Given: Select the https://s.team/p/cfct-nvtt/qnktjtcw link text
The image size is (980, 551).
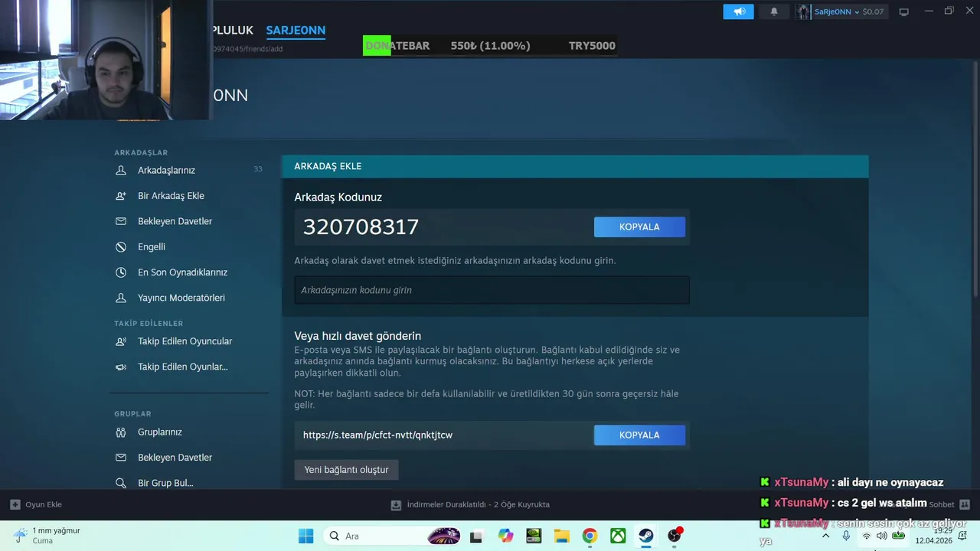Looking at the screenshot, I should pos(377,435).
